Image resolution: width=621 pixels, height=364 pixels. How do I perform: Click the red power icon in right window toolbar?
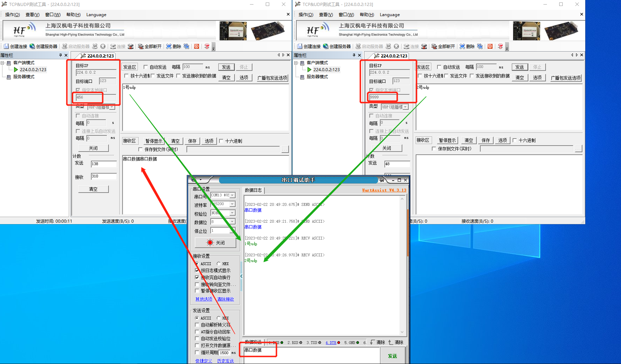490,46
